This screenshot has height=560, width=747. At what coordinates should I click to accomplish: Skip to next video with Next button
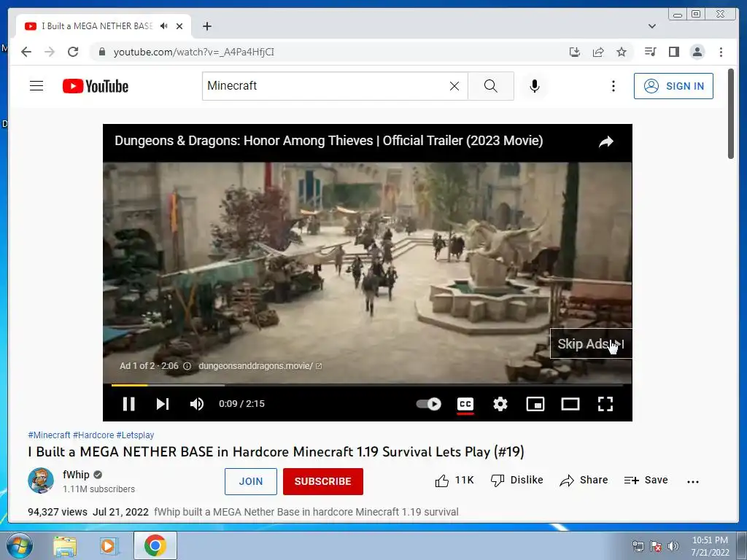[163, 404]
